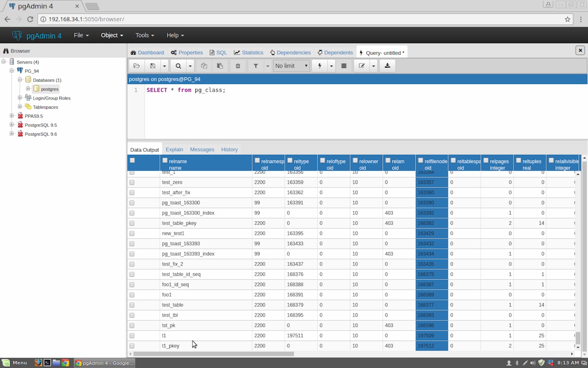Click the Open File folder icon

click(136, 66)
